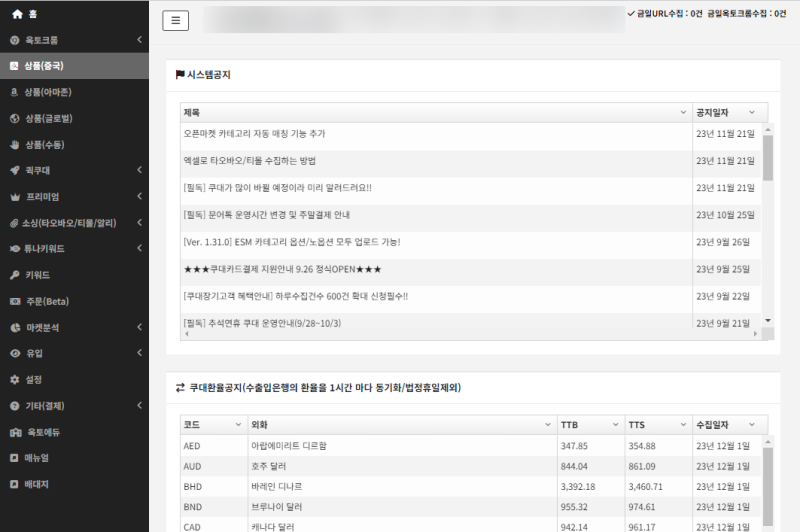
Task: Expand the 유입 submenu chevron
Action: [139, 352]
